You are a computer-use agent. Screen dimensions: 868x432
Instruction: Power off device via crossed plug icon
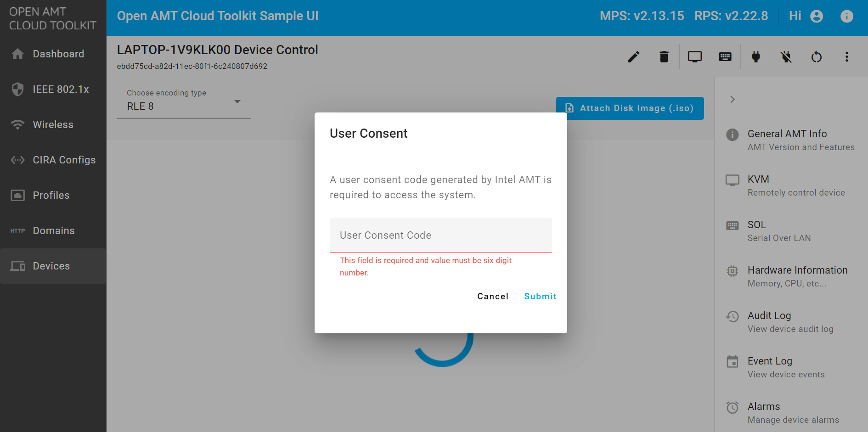point(786,56)
